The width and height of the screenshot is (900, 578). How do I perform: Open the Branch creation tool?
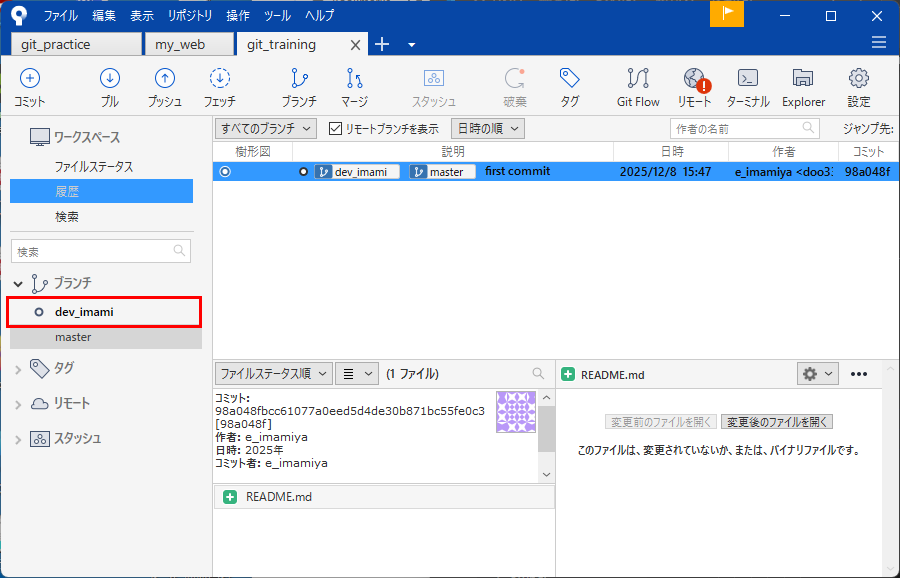(298, 80)
